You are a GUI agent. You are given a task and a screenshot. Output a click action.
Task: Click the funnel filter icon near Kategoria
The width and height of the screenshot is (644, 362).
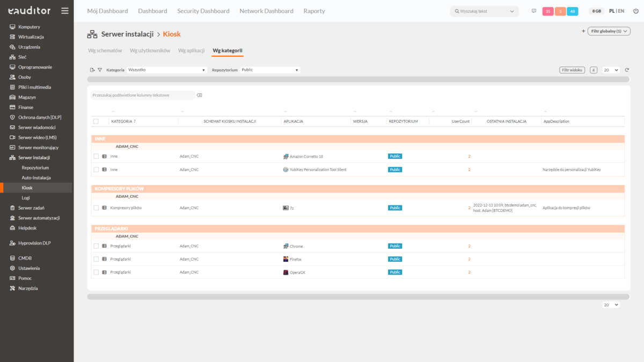[x=100, y=70]
